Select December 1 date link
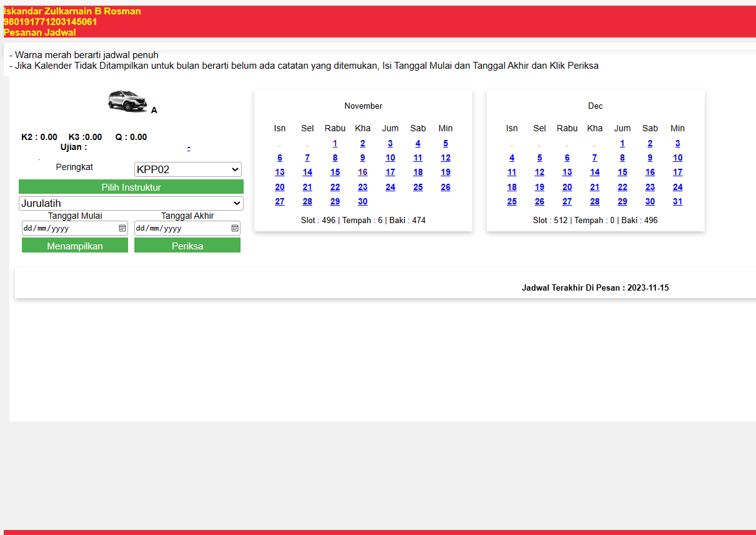The width and height of the screenshot is (756, 535). tap(622, 144)
